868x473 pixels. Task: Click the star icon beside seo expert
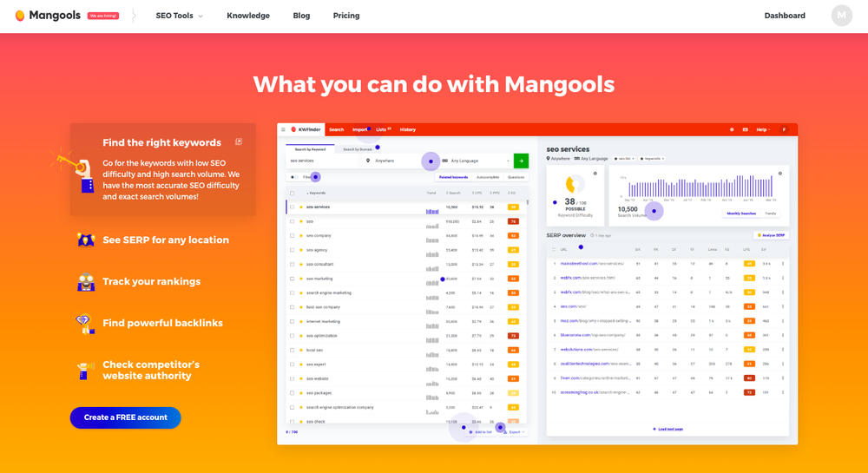[301, 365]
